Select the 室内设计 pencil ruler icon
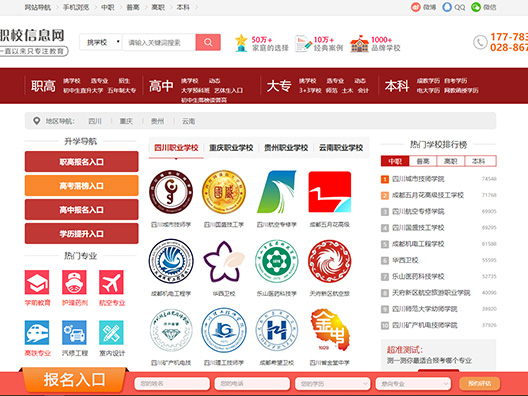 (111, 333)
